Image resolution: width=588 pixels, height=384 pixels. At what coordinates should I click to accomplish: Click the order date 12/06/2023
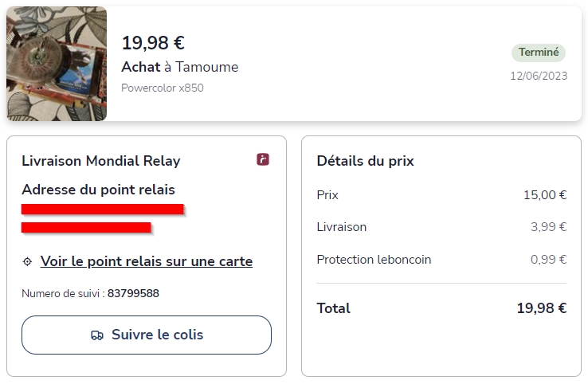[x=539, y=76]
